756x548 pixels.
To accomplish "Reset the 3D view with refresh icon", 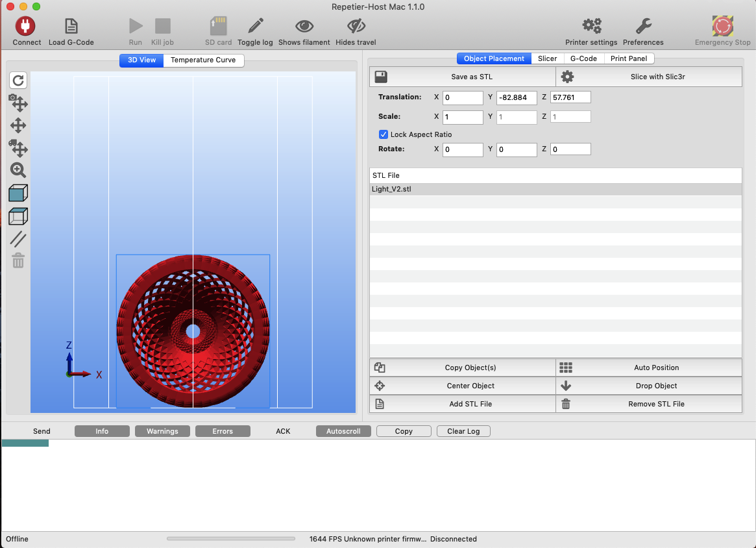I will (18, 81).
